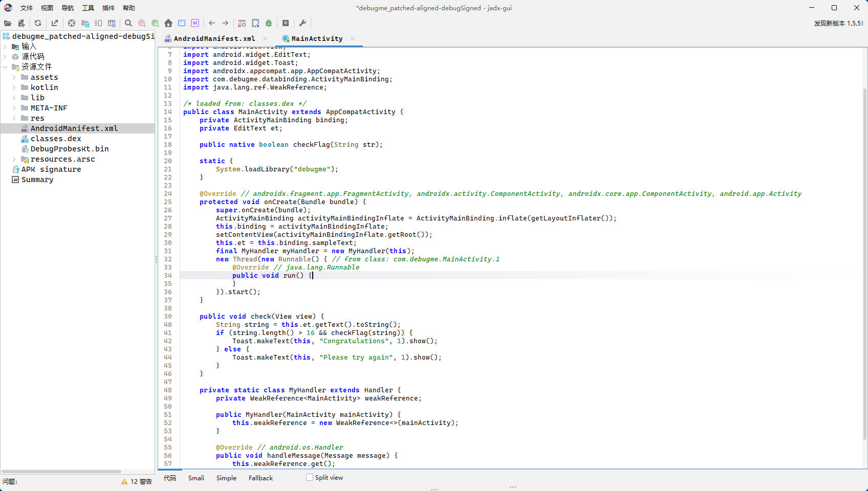Image resolution: width=868 pixels, height=491 pixels.
Task: Navigate back with the left arrow icon
Action: pos(212,23)
